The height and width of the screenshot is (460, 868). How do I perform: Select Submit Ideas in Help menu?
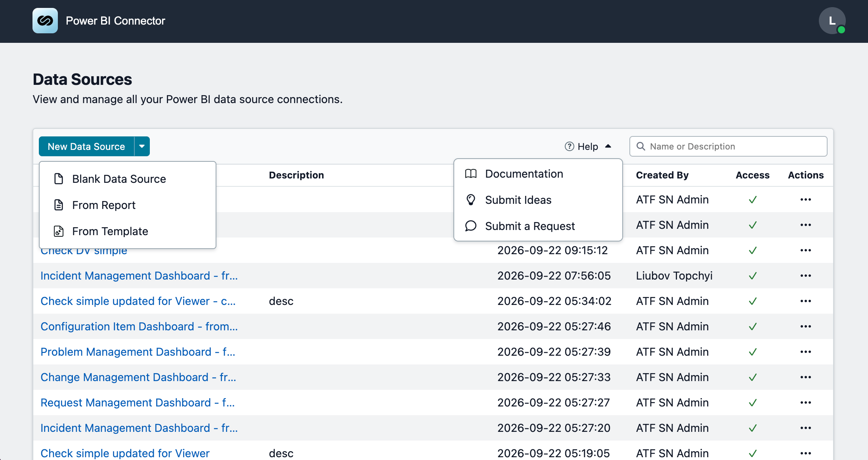(538, 200)
